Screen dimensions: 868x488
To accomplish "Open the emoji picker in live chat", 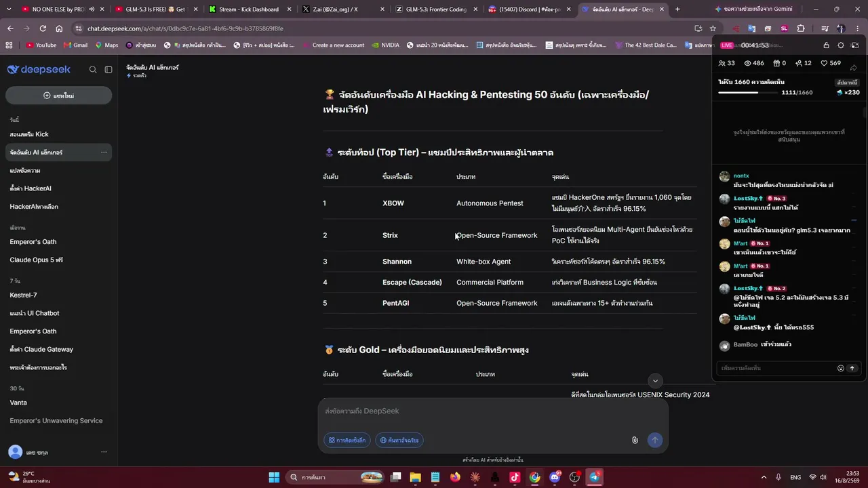I will (x=841, y=368).
